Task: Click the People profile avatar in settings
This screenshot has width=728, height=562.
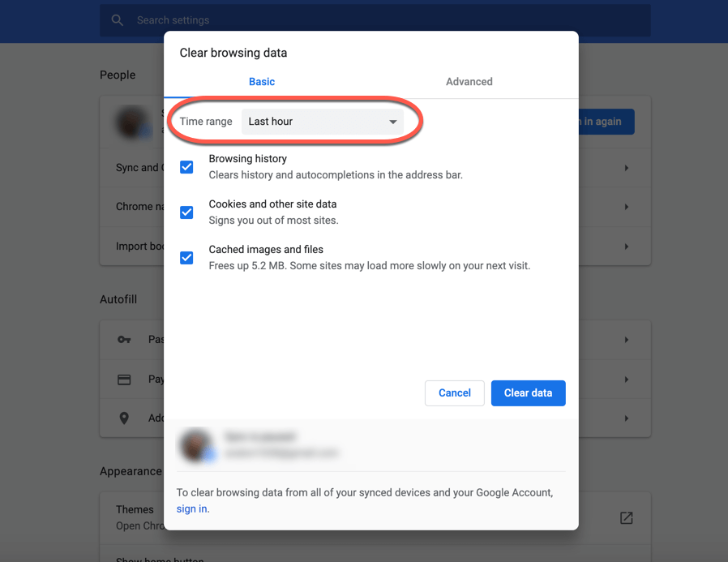Action: 132,122
